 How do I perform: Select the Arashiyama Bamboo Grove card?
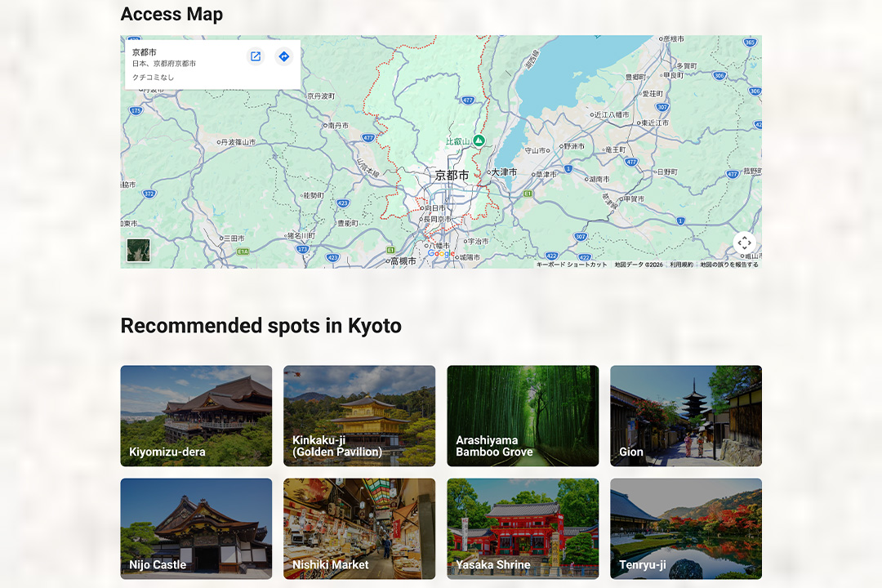click(523, 416)
